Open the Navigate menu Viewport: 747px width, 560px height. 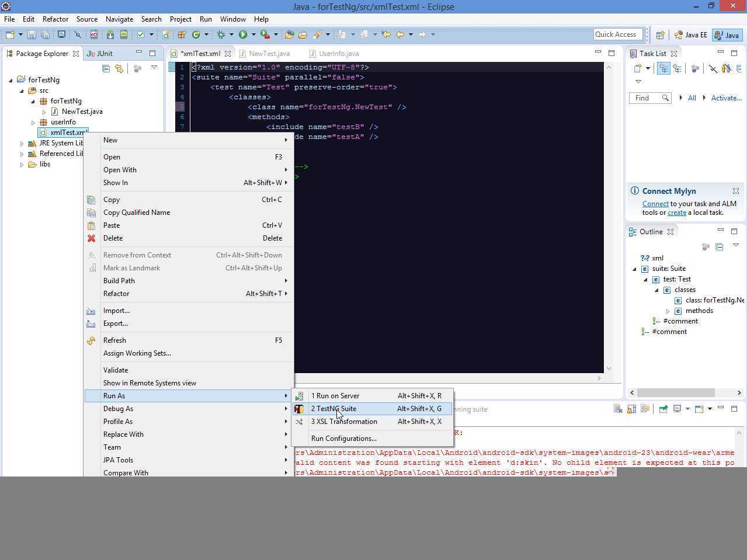click(119, 19)
